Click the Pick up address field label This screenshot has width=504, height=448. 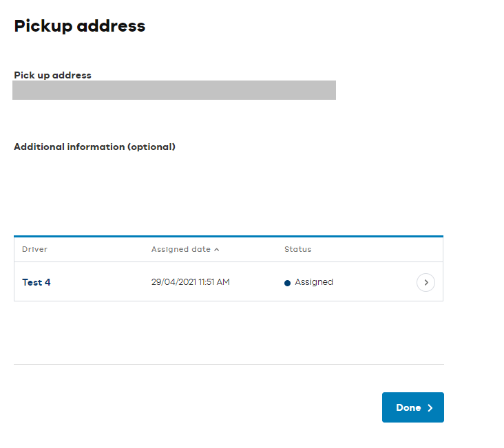click(53, 75)
